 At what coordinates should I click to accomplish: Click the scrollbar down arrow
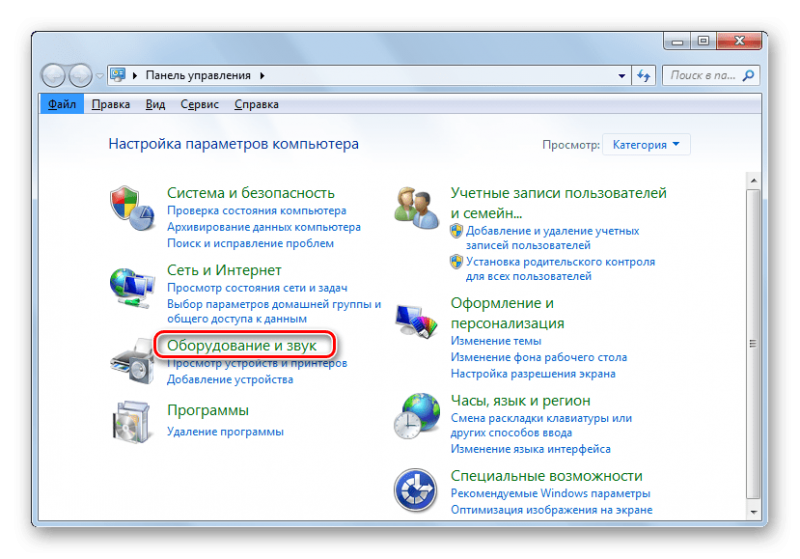(x=753, y=512)
